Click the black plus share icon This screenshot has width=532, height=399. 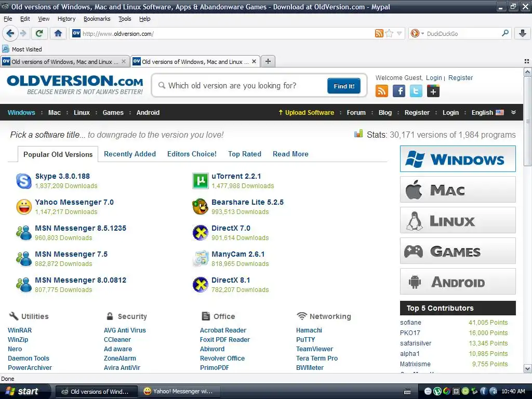coord(433,91)
